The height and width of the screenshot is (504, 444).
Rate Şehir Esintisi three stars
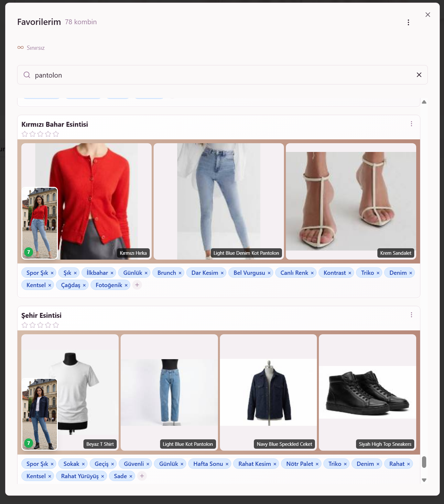coord(40,325)
